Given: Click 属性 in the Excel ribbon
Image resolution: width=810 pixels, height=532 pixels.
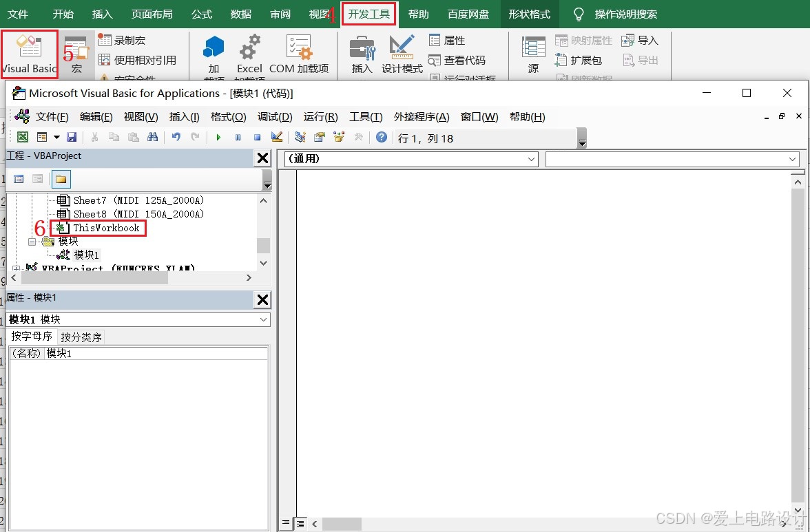Looking at the screenshot, I should (448, 40).
